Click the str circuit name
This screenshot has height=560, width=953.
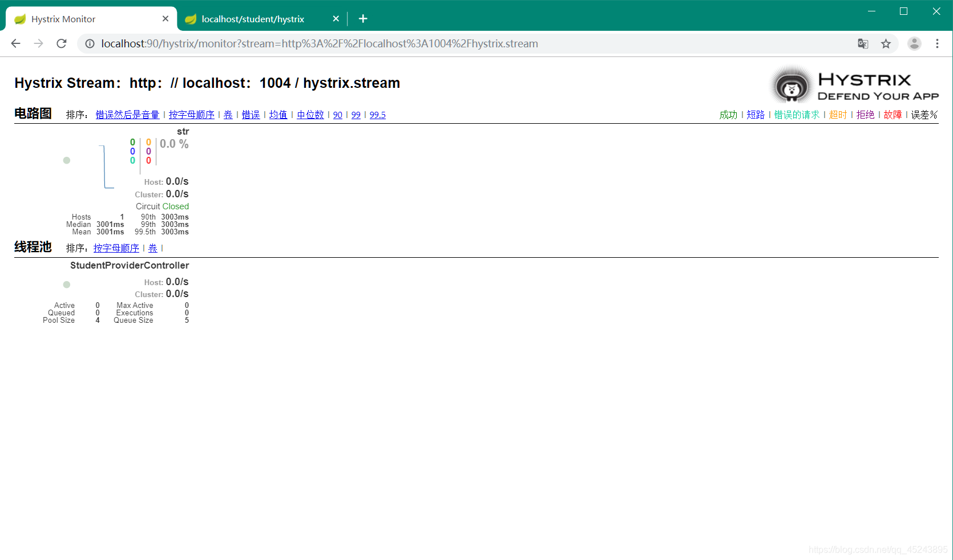point(183,131)
